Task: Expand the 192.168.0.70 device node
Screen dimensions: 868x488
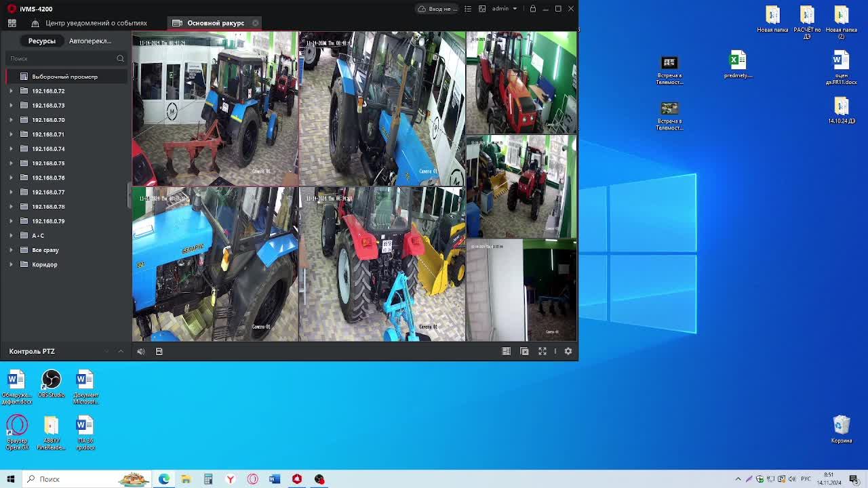Action: 11,120
